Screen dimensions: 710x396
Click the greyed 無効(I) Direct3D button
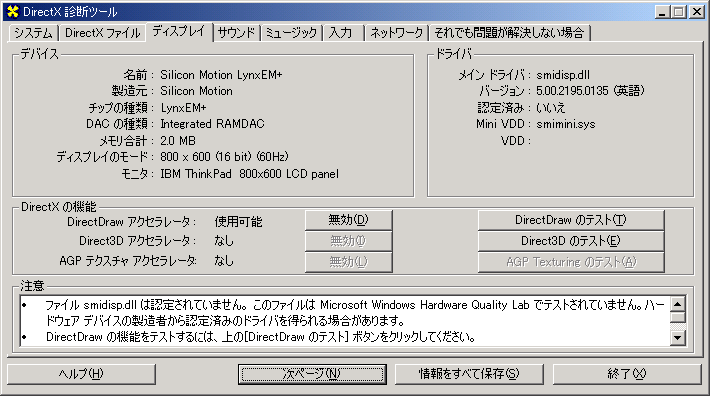[349, 241]
